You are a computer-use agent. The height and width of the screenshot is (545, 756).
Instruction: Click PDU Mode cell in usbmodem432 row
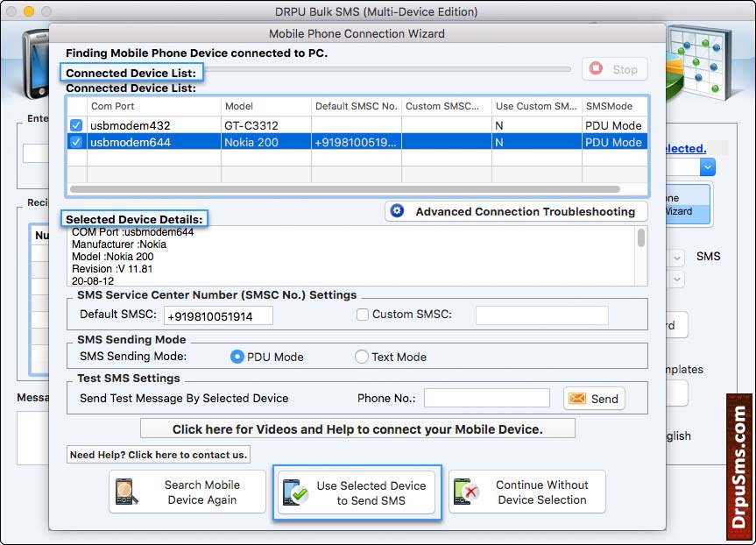pos(614,125)
